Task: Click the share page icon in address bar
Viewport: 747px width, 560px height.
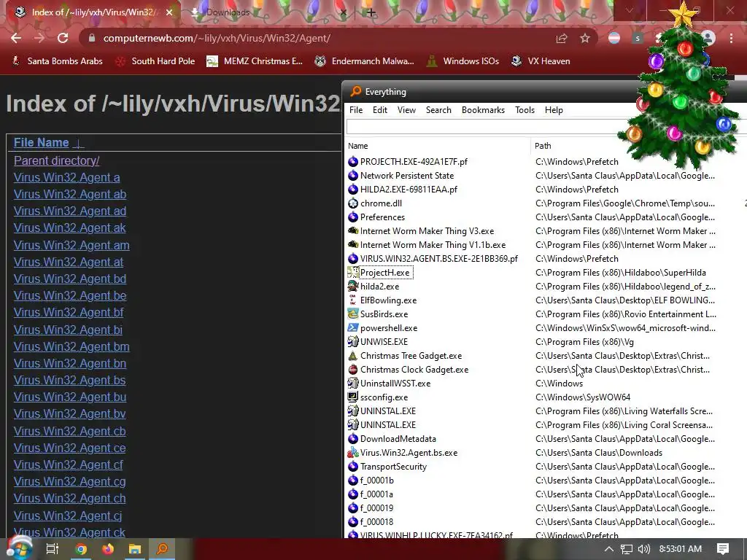Action: [x=562, y=38]
